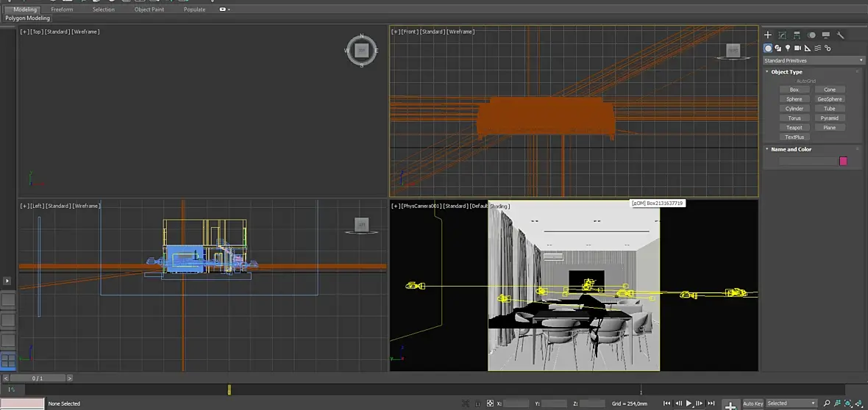Viewport: 868px width, 410px height.
Task: Select the Lights category icon
Action: [787, 48]
